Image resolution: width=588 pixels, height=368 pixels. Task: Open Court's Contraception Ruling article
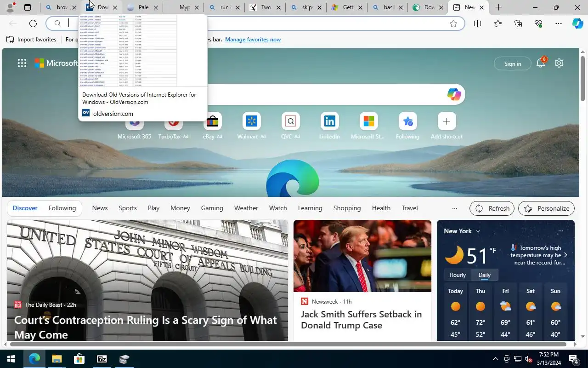coord(145,327)
